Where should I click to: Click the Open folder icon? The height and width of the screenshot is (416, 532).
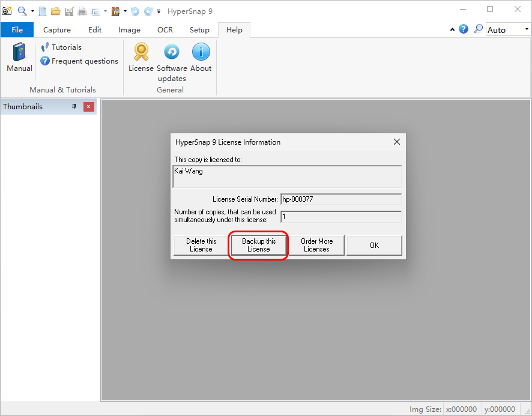coord(55,11)
